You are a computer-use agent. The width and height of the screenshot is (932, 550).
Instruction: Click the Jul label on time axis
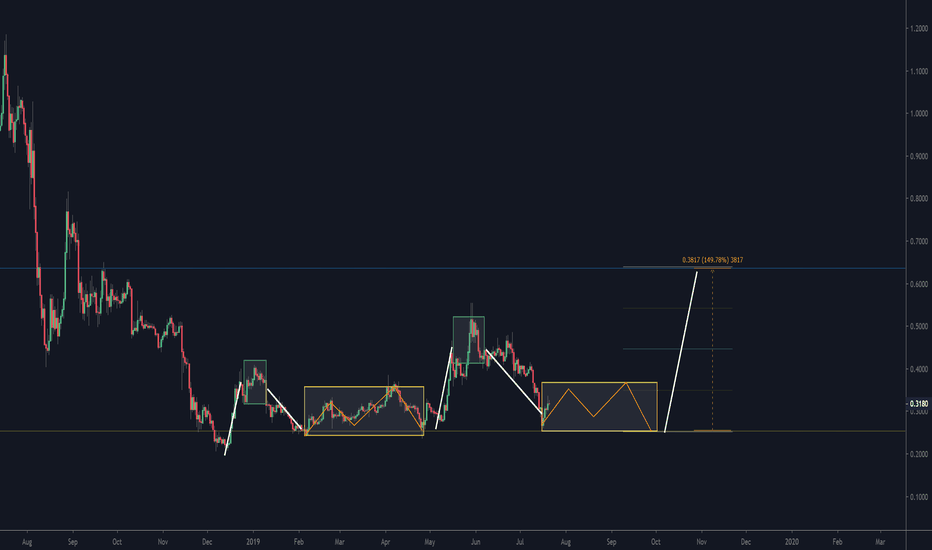pyautogui.click(x=520, y=542)
